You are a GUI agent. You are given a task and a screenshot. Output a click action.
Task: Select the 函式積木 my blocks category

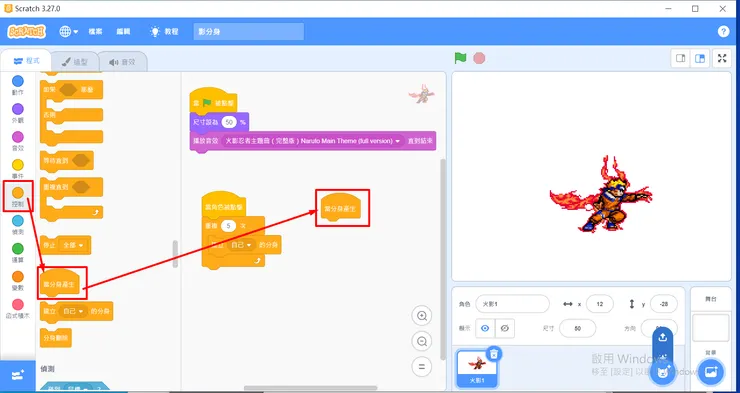tap(17, 309)
